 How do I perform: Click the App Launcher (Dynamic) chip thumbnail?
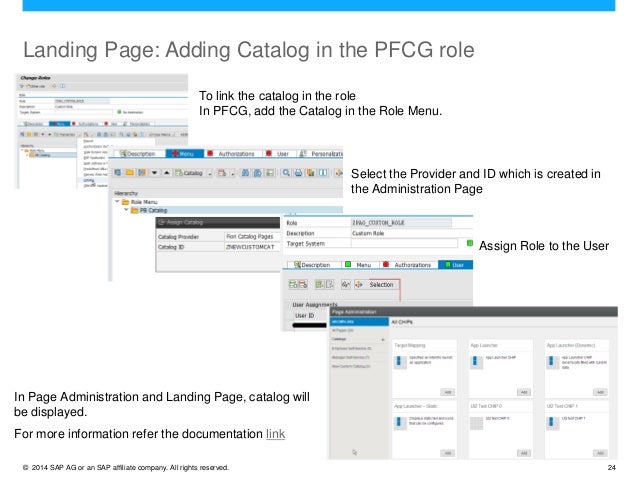[553, 362]
